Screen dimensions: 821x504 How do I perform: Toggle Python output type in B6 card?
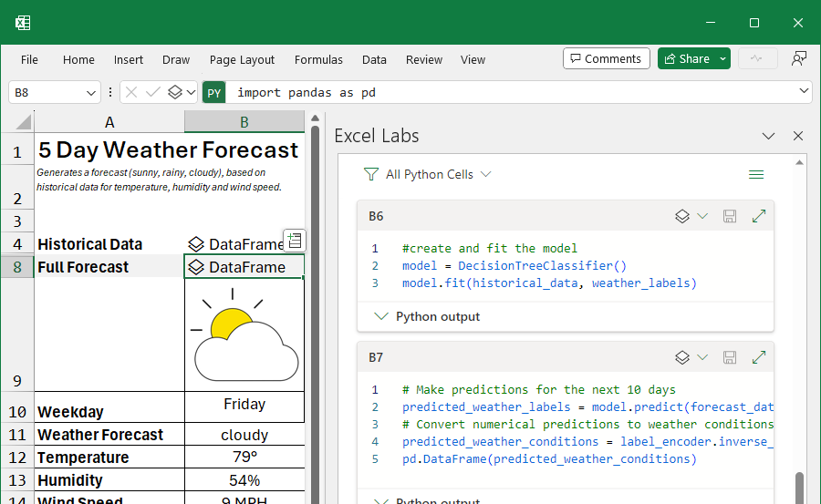[x=691, y=216]
